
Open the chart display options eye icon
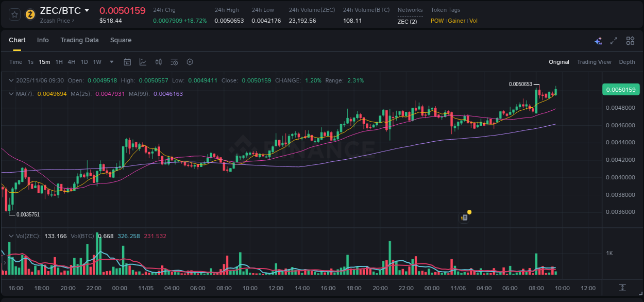coord(174,62)
